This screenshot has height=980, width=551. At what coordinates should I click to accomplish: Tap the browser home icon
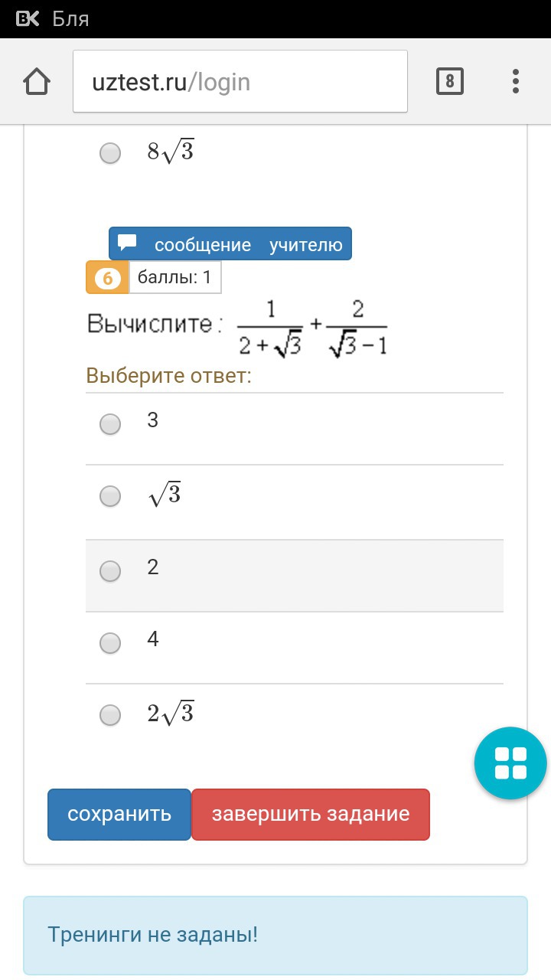(x=37, y=81)
